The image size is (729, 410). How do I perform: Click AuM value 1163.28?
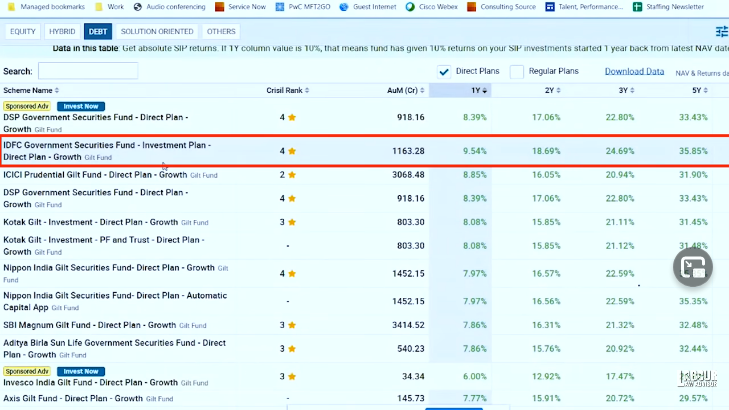pos(408,151)
